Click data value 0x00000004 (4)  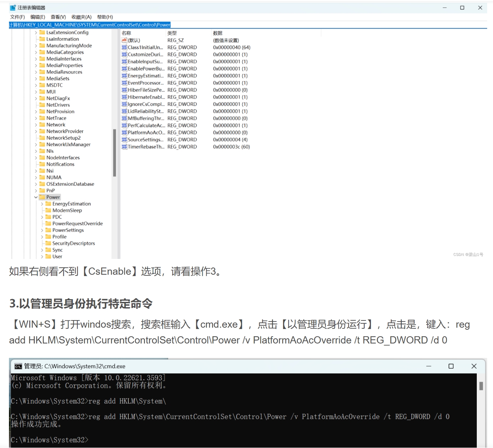230,140
